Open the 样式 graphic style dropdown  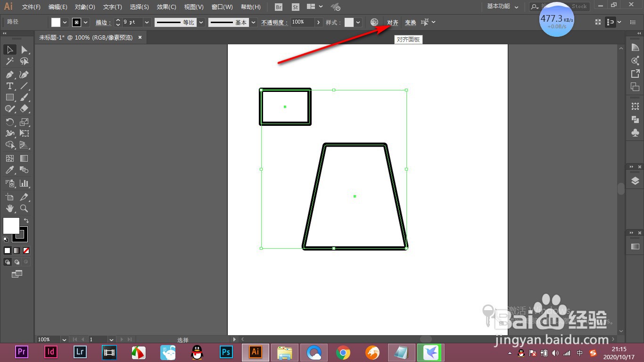click(358, 22)
